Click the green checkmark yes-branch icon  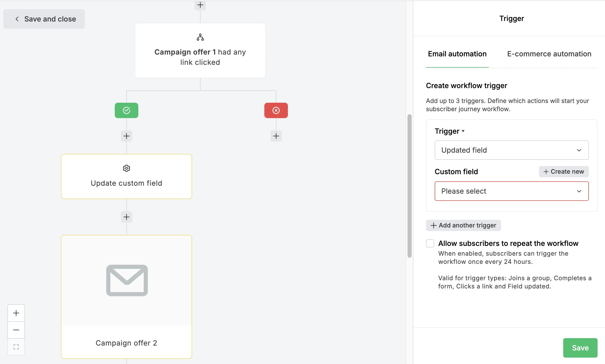(x=127, y=110)
